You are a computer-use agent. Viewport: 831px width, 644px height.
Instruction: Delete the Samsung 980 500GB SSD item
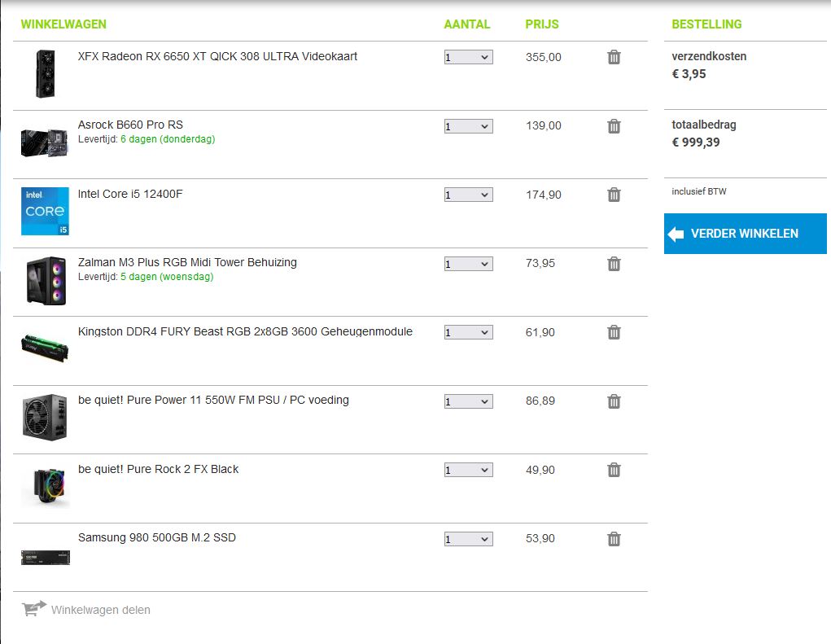614,538
